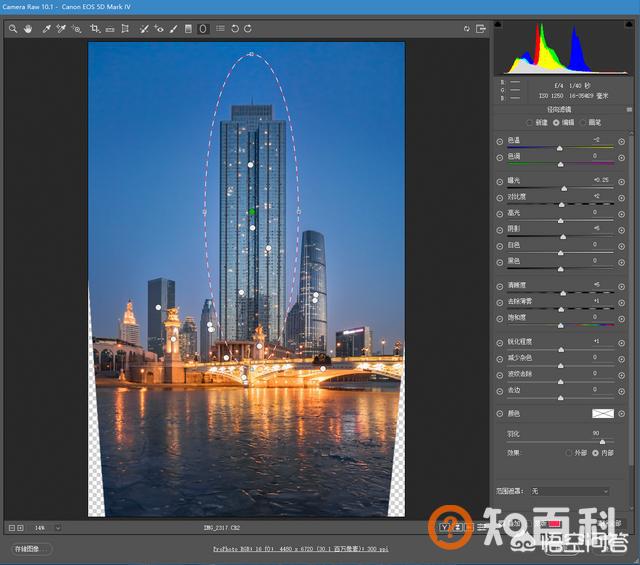Increase 曝光 with its plus icon
This screenshot has width=640, height=565.
(621, 182)
